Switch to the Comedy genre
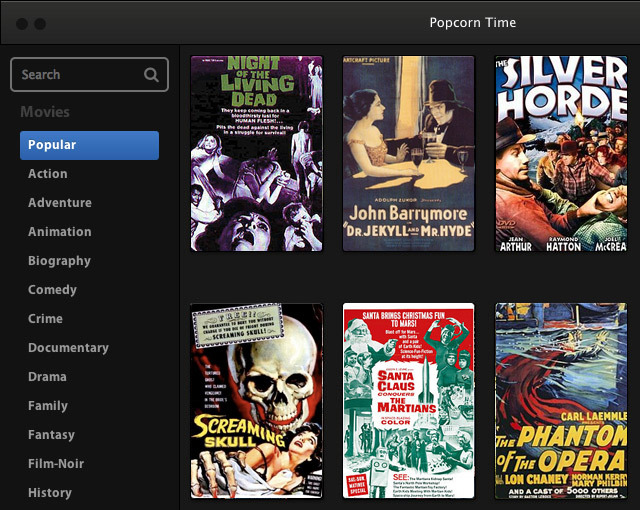The height and width of the screenshot is (510, 640). click(52, 290)
